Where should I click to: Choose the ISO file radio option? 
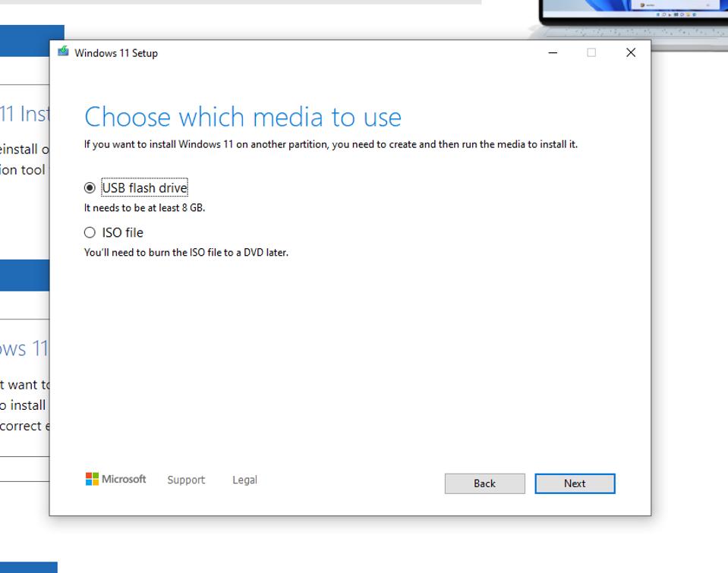click(90, 232)
